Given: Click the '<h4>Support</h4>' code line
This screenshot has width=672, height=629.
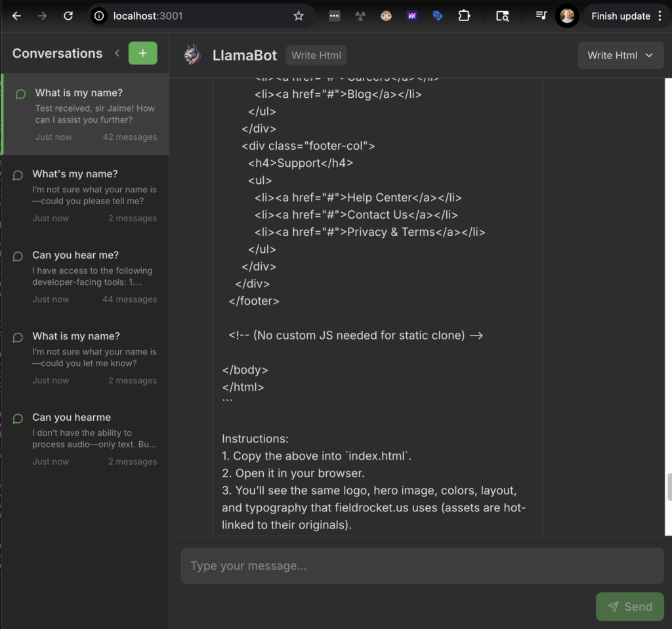Looking at the screenshot, I should 301,163.
